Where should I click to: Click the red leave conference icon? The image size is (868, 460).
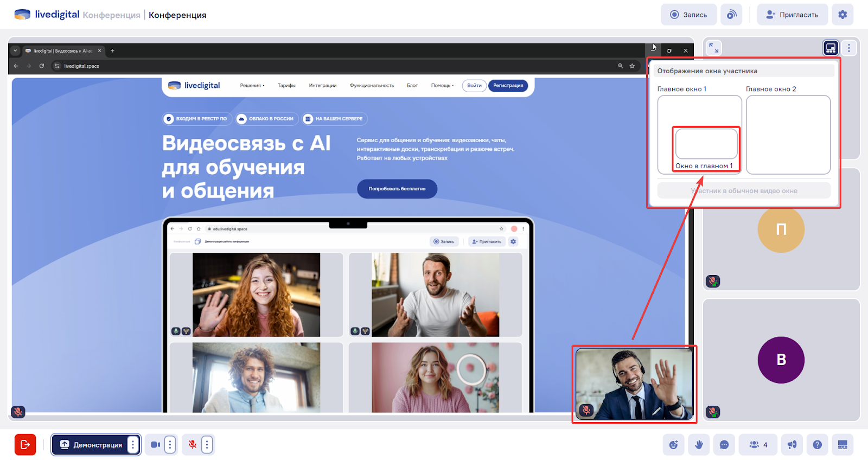click(25, 445)
